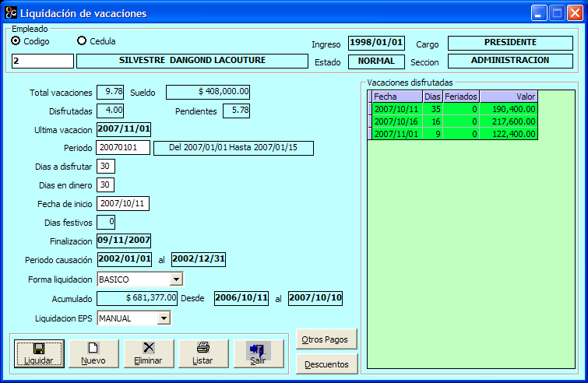Click the value cell 190,400.00
588x383 pixels.
pos(509,109)
